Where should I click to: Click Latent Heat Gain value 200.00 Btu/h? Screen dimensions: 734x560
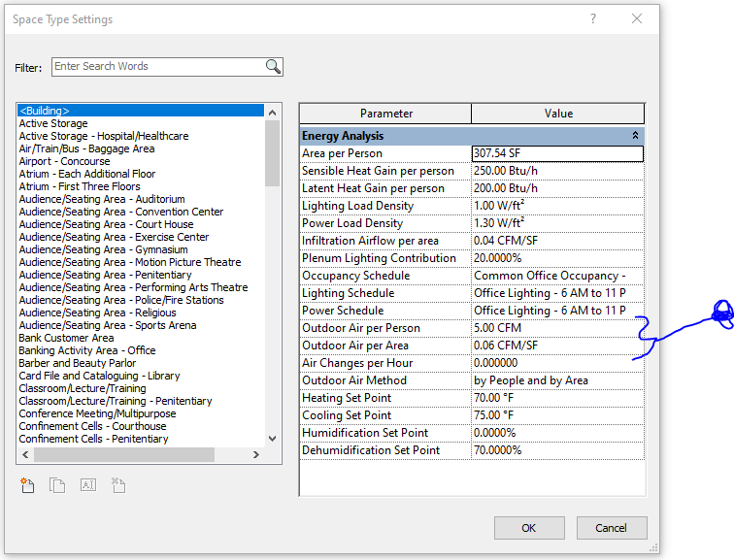point(557,188)
